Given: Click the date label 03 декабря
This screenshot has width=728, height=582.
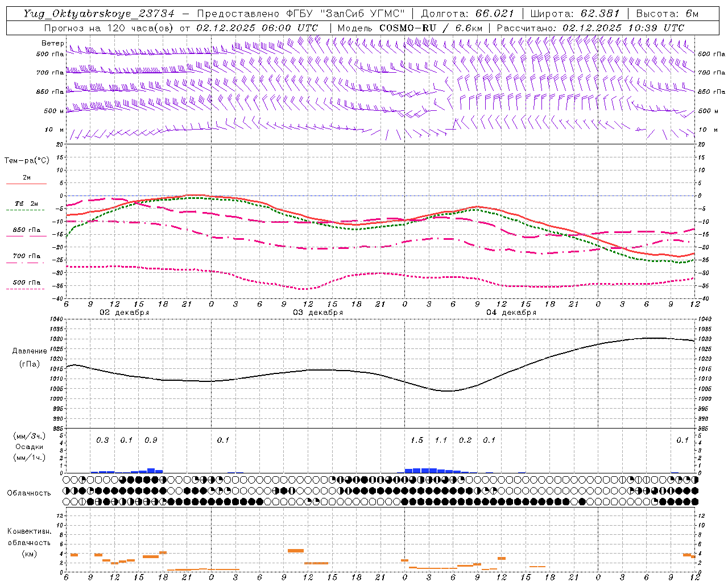Looking at the screenshot, I should tap(318, 313).
